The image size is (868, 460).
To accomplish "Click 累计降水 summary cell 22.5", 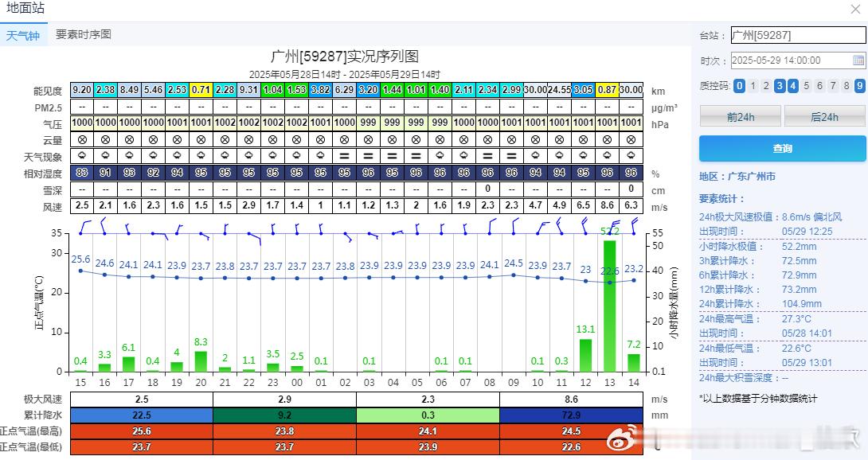I will click(x=142, y=415).
